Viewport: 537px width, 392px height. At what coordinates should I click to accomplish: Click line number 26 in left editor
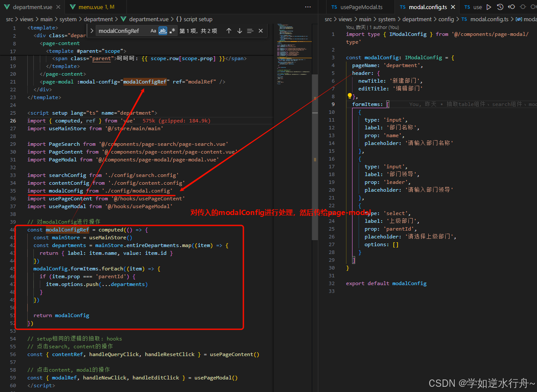coord(13,121)
